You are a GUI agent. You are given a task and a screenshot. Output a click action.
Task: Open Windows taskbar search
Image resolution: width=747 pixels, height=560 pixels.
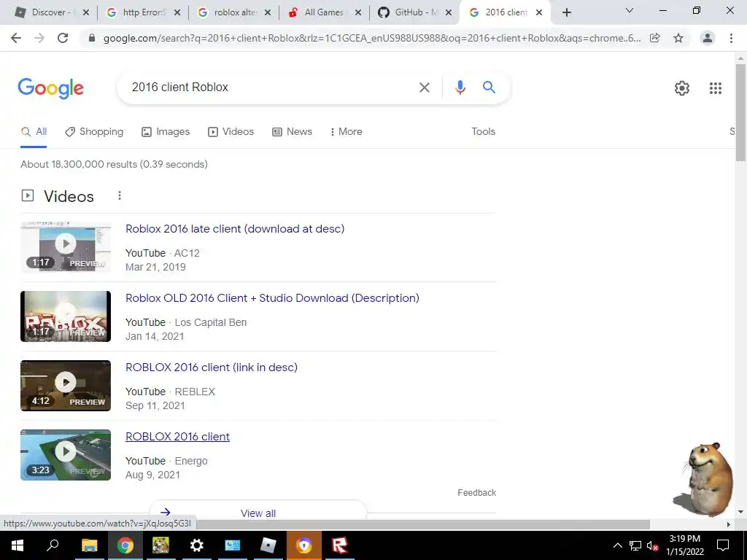pos(53,545)
